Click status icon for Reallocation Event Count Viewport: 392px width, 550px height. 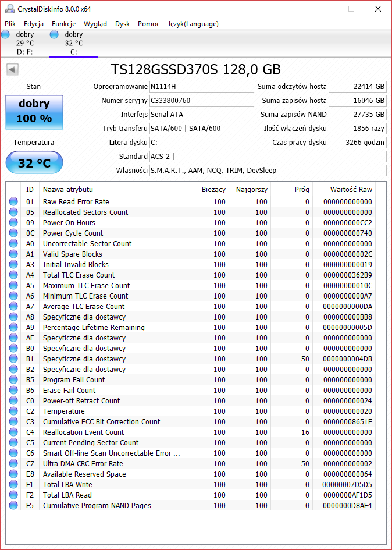(13, 432)
